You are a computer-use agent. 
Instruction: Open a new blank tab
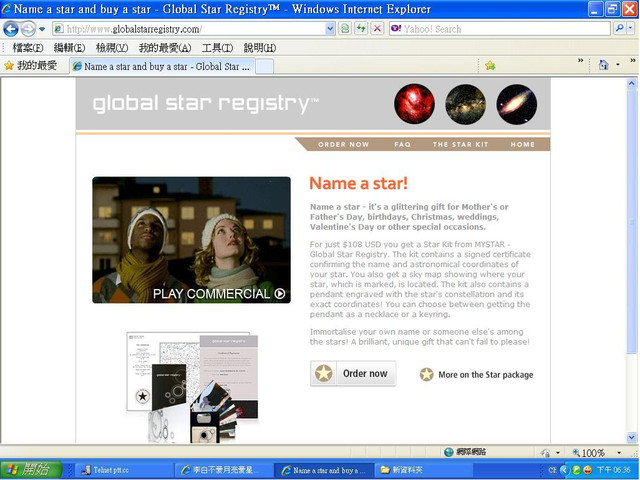click(264, 67)
